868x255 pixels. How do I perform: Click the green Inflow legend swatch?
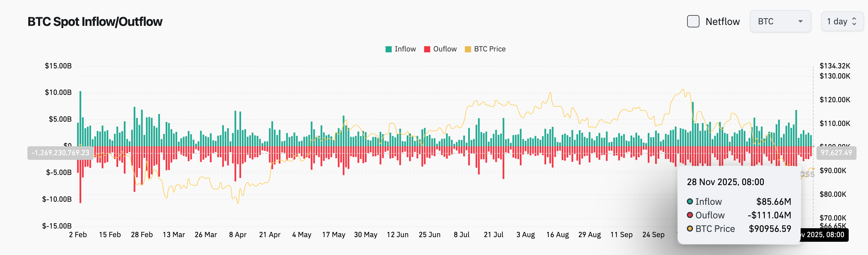click(x=388, y=49)
